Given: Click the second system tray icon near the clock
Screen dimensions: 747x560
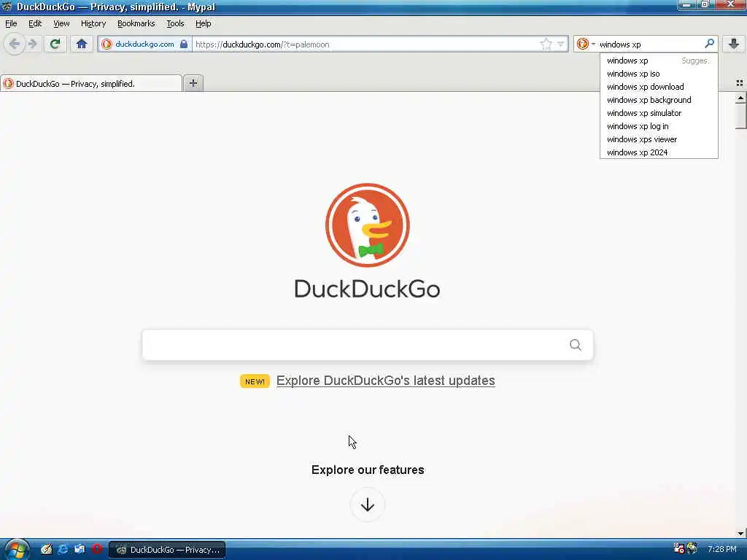Looking at the screenshot, I should click(x=692, y=548).
